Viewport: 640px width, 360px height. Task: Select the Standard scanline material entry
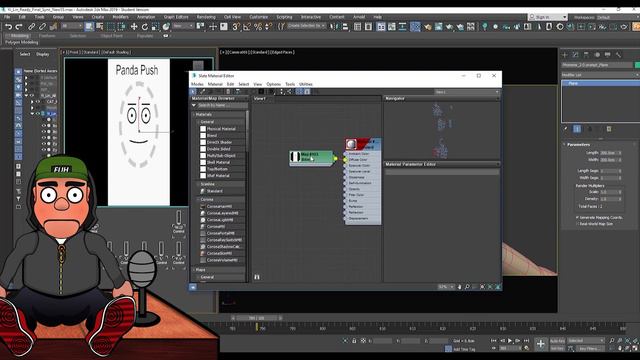(x=214, y=191)
